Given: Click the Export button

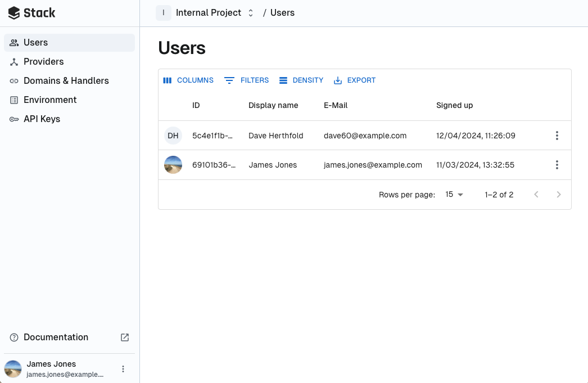Looking at the screenshot, I should 355,80.
